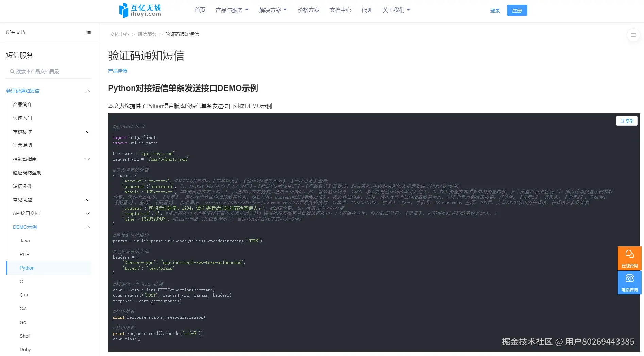Select 文档中心 in the top navigation
The width and height of the screenshot is (644, 356).
(340, 10)
